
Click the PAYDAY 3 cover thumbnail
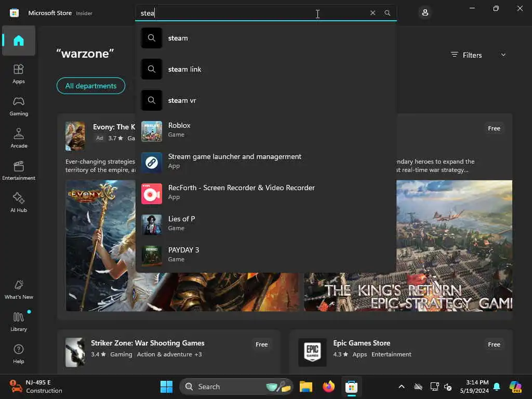click(152, 256)
